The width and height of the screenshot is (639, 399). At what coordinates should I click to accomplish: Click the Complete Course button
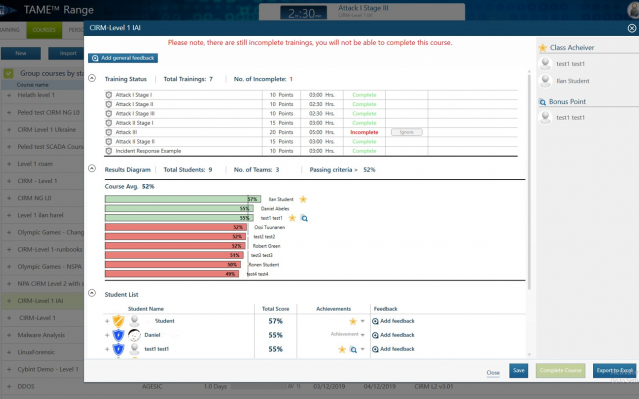pos(560,370)
